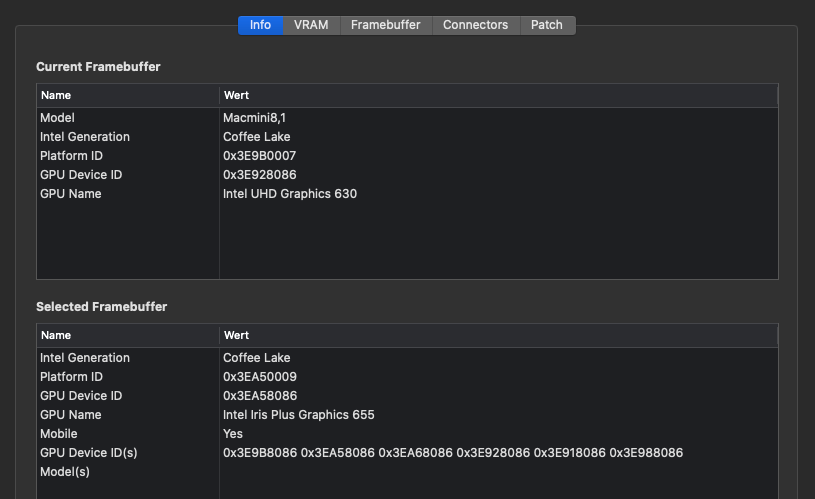This screenshot has height=499, width=815.
Task: Open the Connectors tab
Action: (x=475, y=25)
